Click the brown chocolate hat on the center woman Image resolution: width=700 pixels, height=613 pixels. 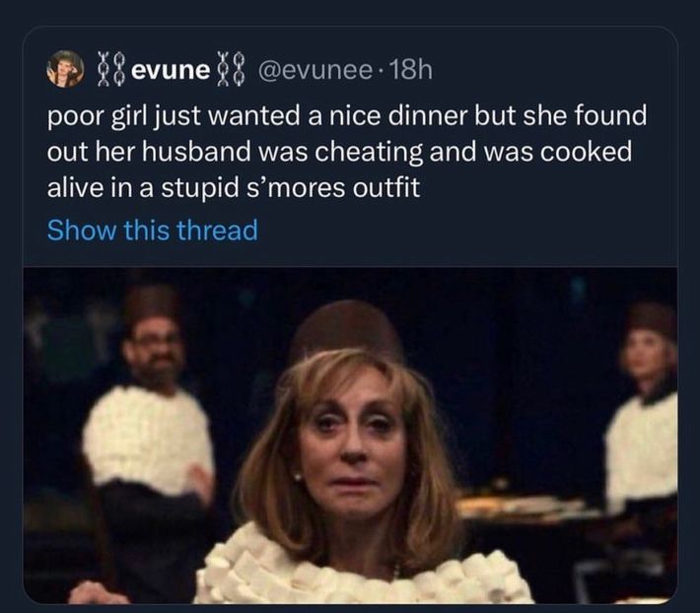point(345,331)
